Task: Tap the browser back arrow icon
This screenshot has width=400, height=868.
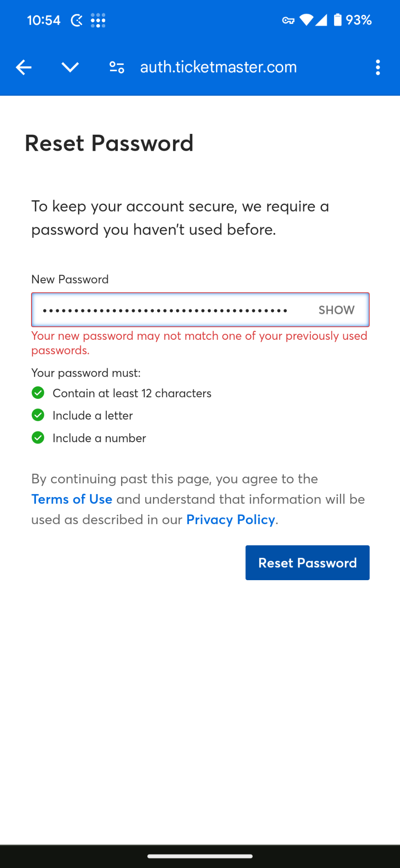Action: [24, 67]
